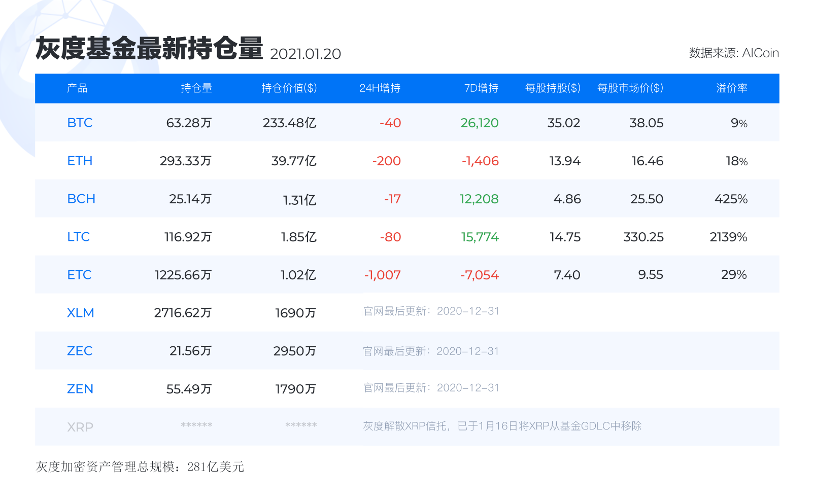Open the ETH product page
This screenshot has height=504, width=814.
click(x=80, y=161)
